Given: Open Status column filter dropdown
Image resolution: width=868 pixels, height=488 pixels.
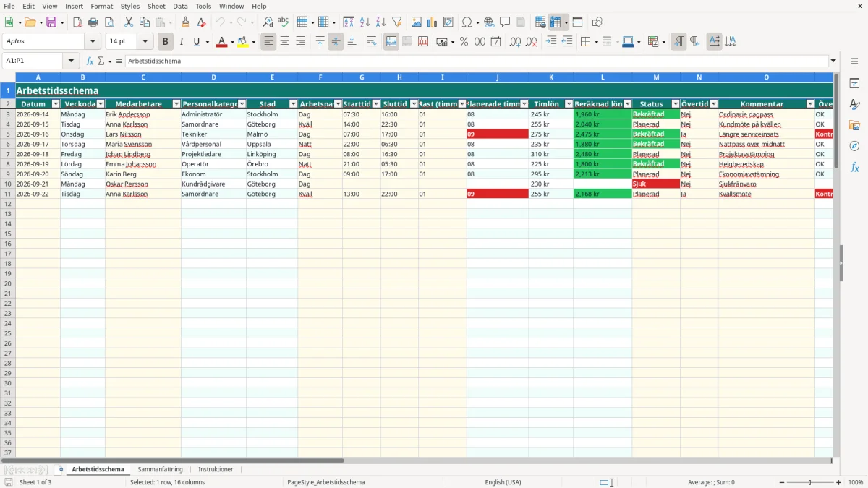Looking at the screenshot, I should pyautogui.click(x=675, y=104).
